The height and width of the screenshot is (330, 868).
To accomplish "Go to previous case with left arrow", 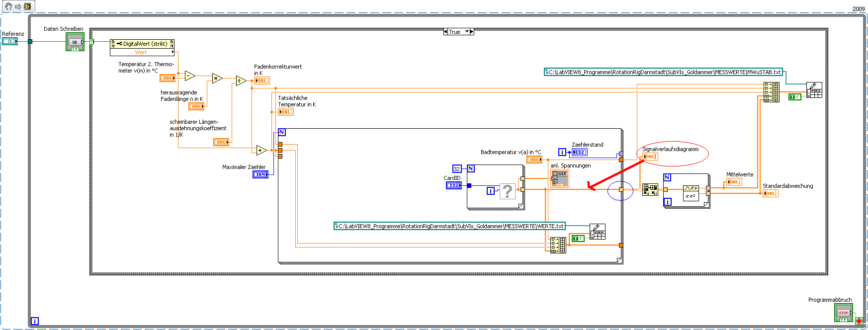I will coord(445,32).
